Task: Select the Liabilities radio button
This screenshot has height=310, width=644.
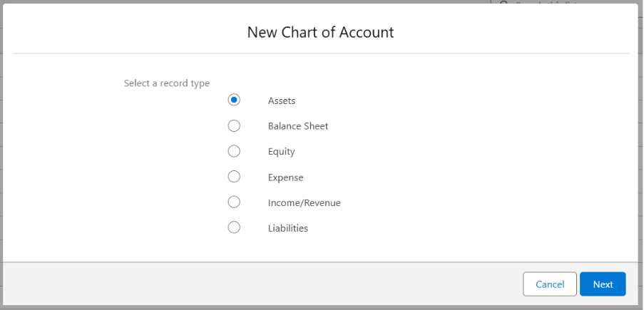Action: 234,228
